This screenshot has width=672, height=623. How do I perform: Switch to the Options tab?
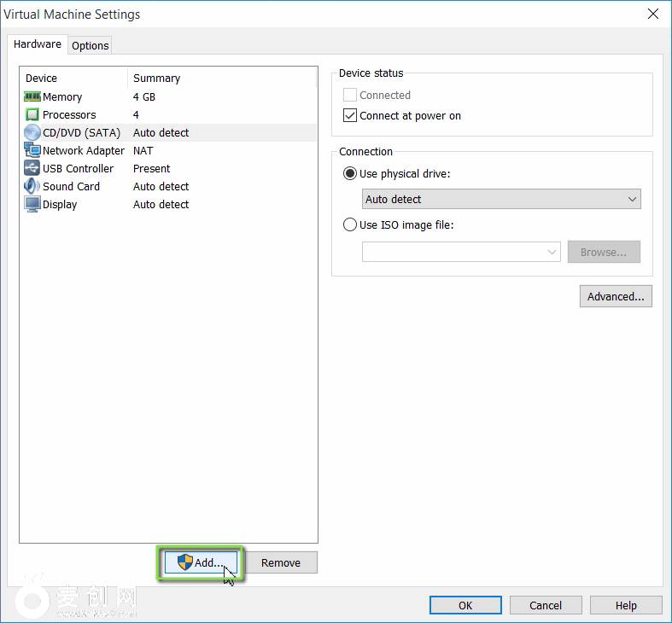[x=90, y=46]
